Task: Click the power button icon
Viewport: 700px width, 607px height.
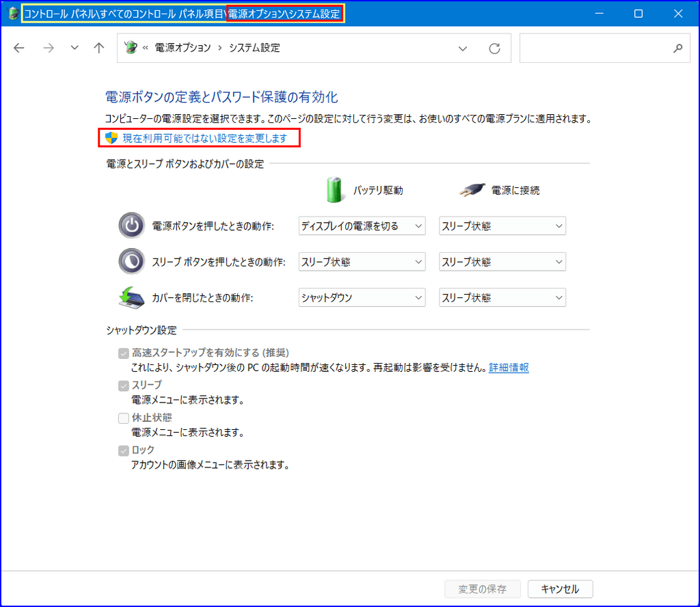Action: pyautogui.click(x=131, y=226)
